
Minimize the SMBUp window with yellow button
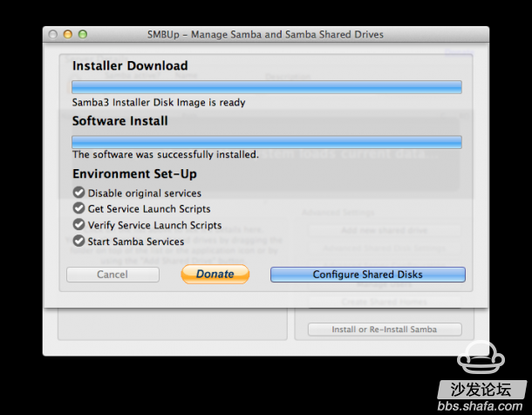click(x=68, y=34)
